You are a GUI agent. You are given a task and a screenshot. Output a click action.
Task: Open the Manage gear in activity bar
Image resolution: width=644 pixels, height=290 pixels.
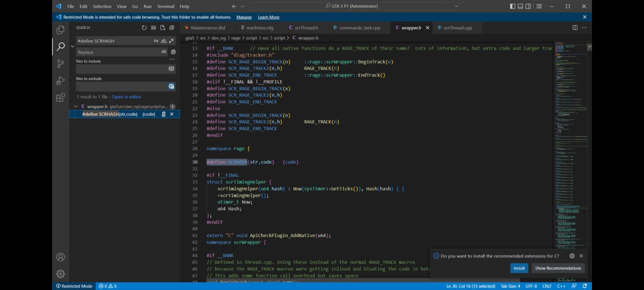60,274
